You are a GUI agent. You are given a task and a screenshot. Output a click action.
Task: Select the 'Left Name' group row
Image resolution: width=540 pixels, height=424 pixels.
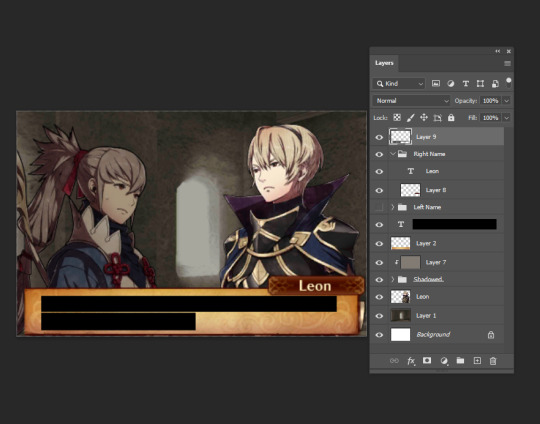[x=437, y=207]
